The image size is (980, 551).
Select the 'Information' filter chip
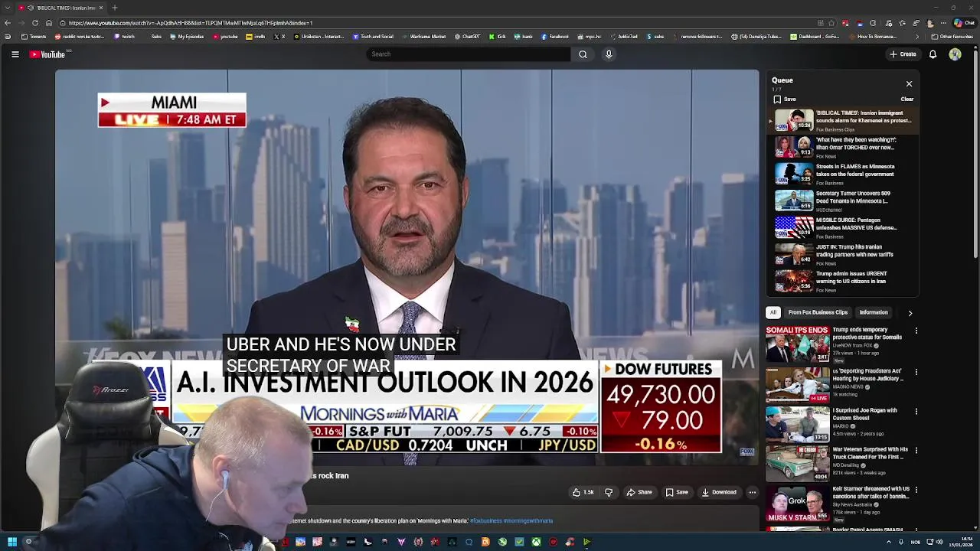coord(874,312)
